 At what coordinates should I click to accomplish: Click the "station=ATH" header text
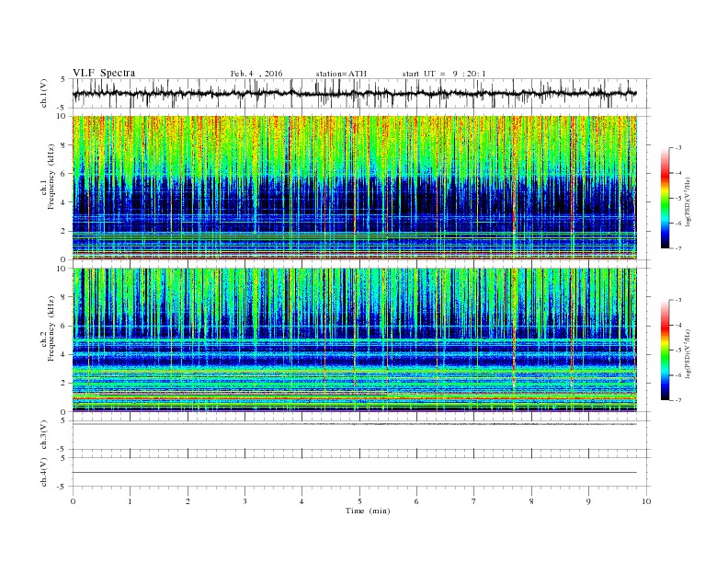341,74
